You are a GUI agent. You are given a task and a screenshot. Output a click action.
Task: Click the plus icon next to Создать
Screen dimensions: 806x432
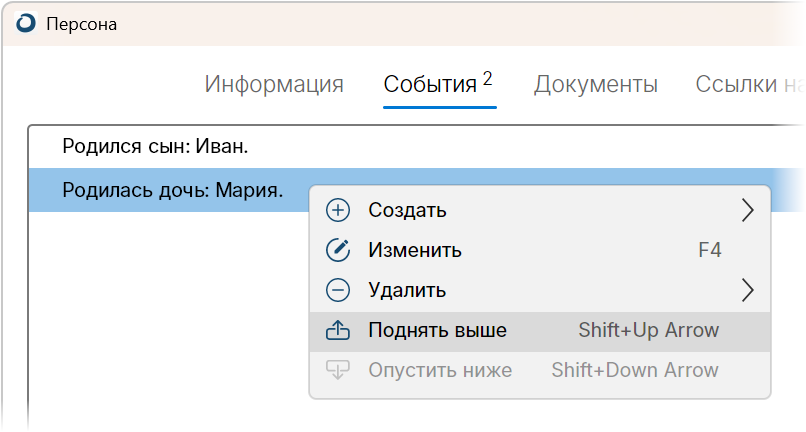[x=338, y=210]
